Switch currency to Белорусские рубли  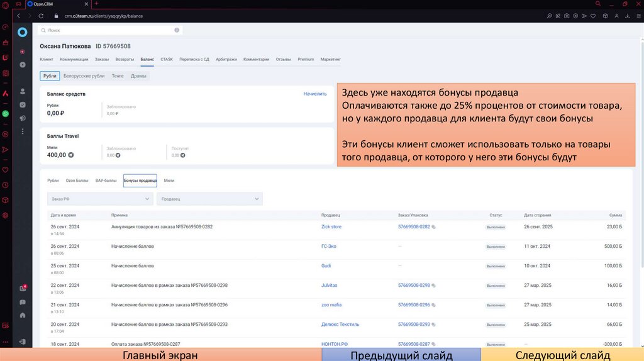[x=84, y=76]
